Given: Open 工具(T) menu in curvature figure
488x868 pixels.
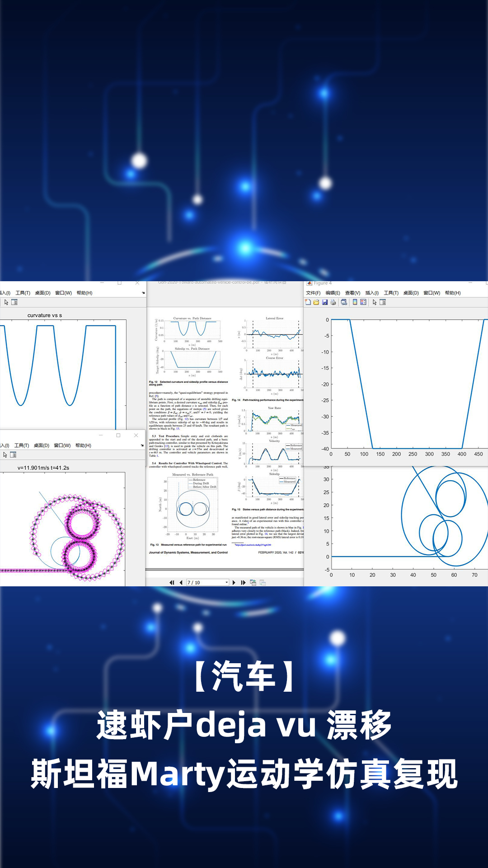Looking at the screenshot, I should tap(23, 293).
